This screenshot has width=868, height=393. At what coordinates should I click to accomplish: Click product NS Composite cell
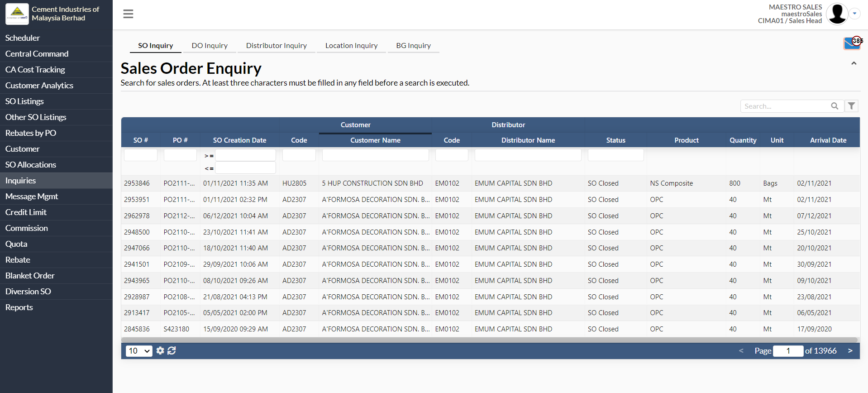pos(671,183)
